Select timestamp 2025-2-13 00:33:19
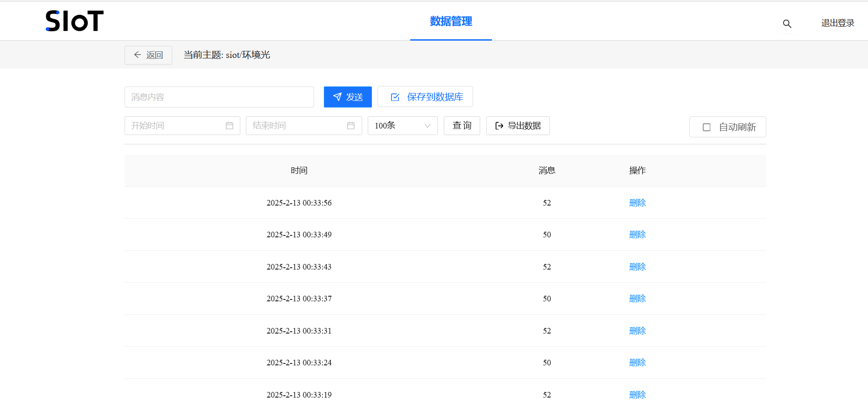Viewport: 868px width, 406px height. pyautogui.click(x=299, y=395)
